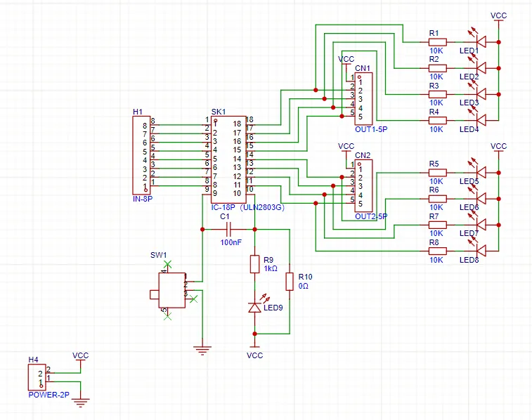Click the VCC power flag above CN2
532x420 pixels.
[x=346, y=148]
